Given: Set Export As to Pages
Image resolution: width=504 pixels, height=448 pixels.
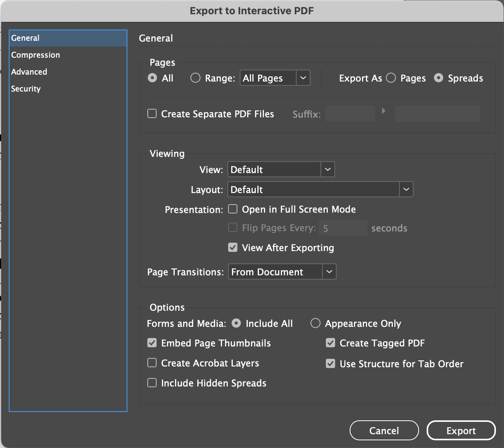Looking at the screenshot, I should [391, 78].
